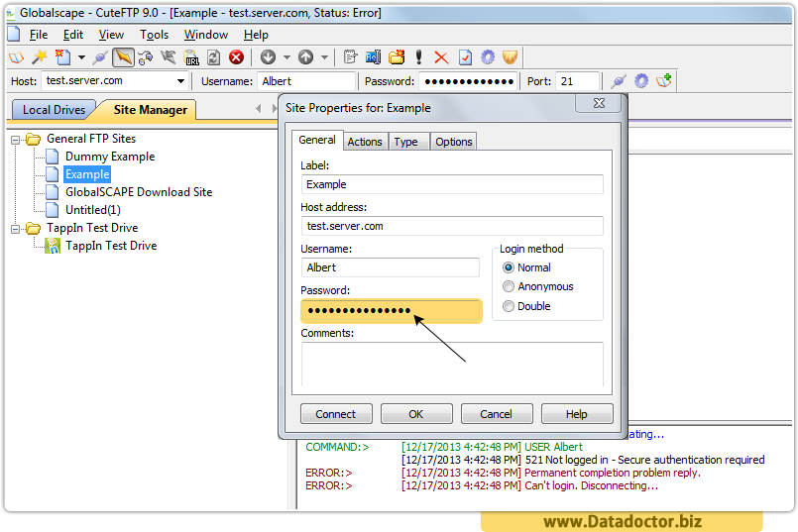
Task: Open the Edit menu
Action: click(72, 35)
